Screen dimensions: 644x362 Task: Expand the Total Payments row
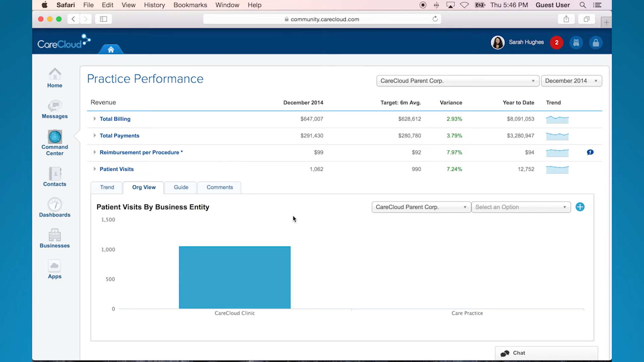(95, 135)
